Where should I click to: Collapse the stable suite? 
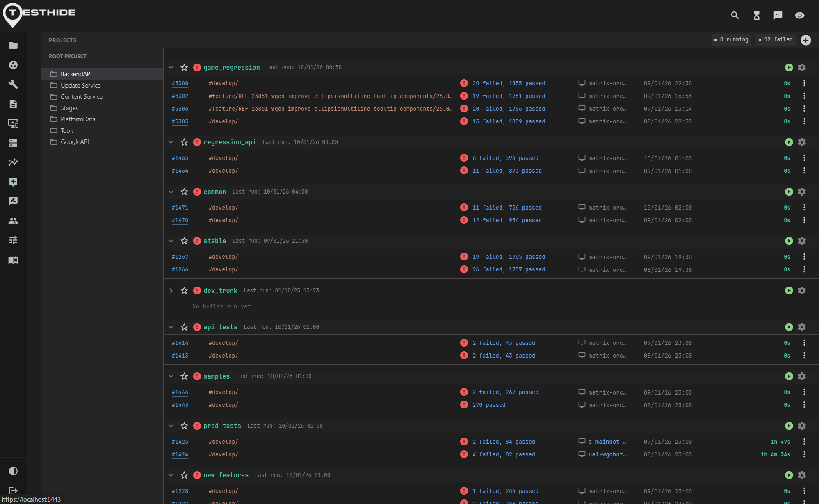171,241
